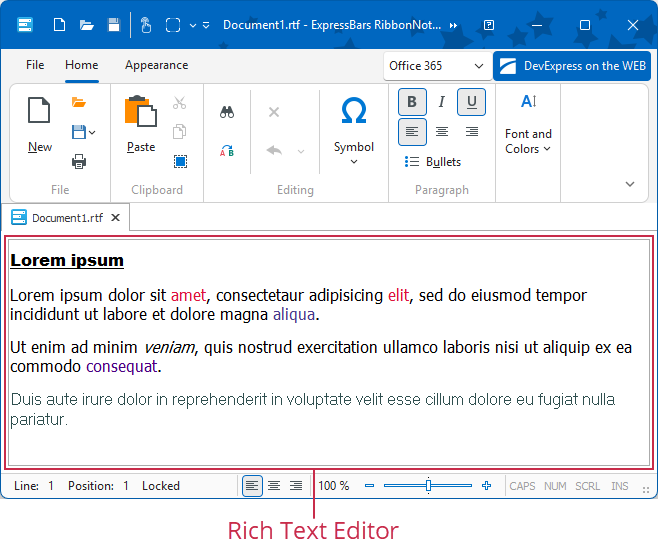
Task: Open file from quick access toolbar
Action: point(86,25)
